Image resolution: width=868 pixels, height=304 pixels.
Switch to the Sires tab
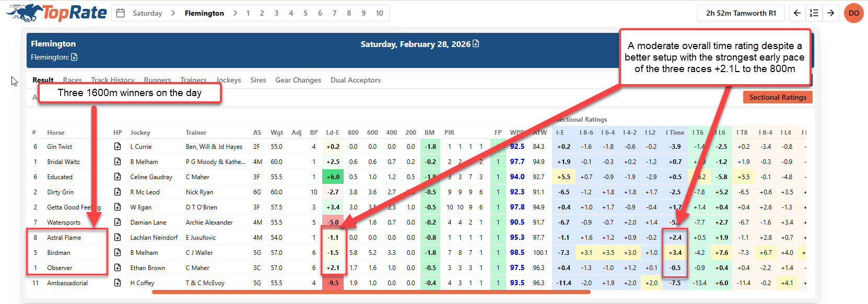tap(258, 80)
